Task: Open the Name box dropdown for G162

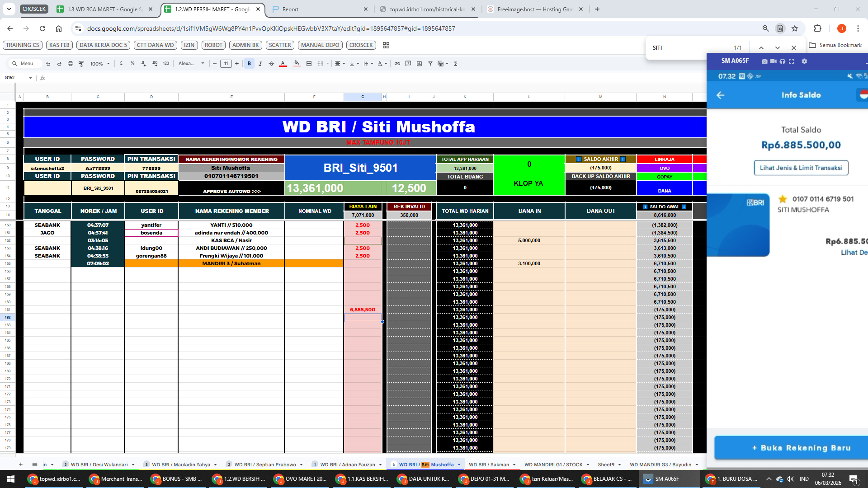Action: (x=31, y=78)
